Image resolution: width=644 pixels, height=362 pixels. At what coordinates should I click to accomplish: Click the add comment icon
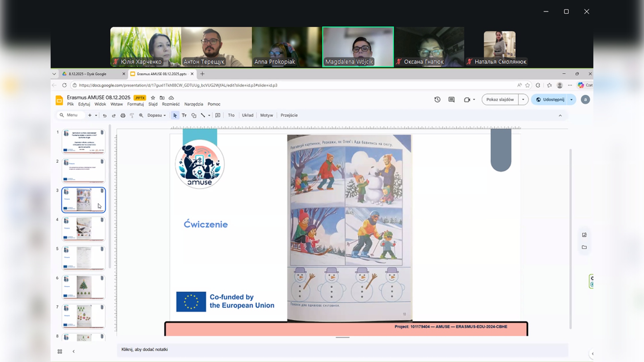coord(218,115)
